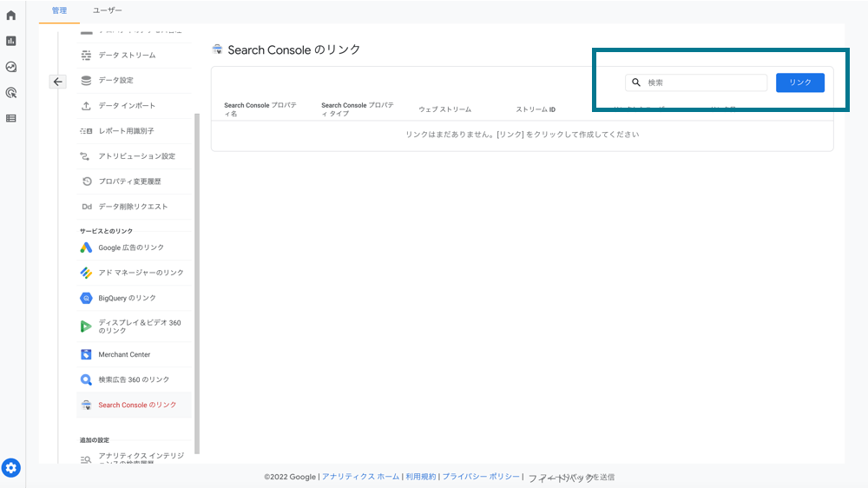Click the Search Console icon in sidebar
Screen dimensions: 868x488
click(x=86, y=405)
